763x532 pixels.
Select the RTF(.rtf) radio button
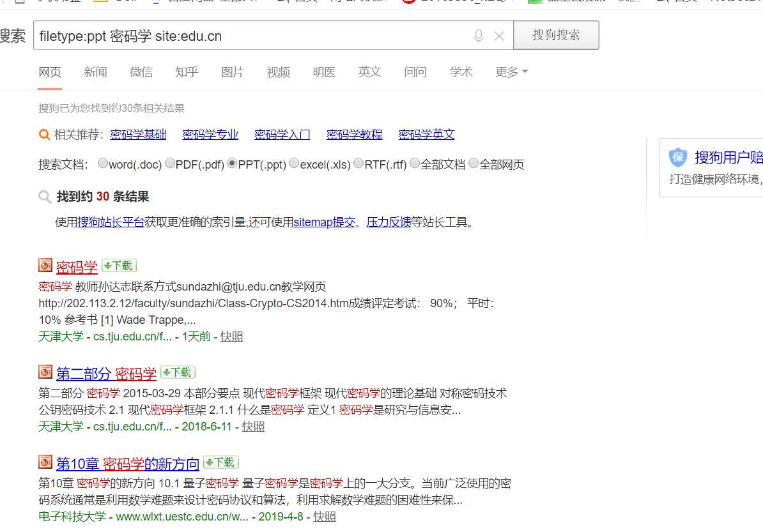click(x=358, y=163)
